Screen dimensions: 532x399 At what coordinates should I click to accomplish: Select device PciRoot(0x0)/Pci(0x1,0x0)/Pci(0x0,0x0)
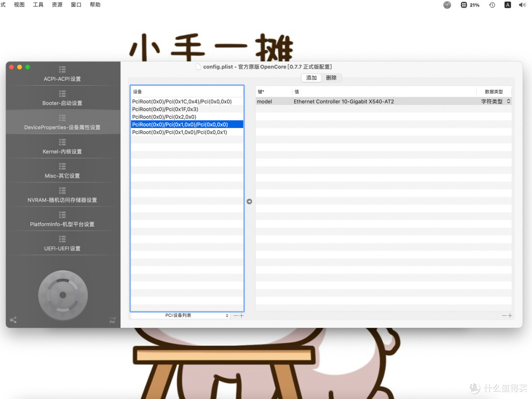tap(187, 125)
